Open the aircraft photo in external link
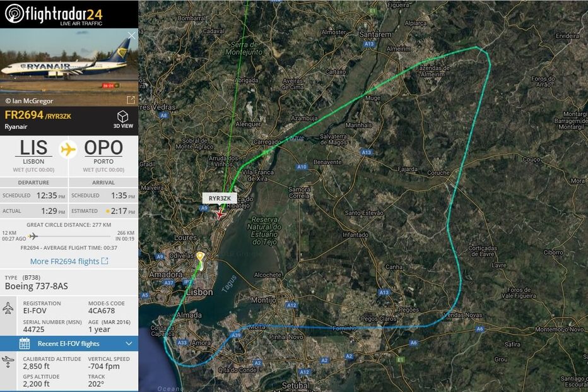Viewport: 588px width, 392px height. pyautogui.click(x=131, y=100)
